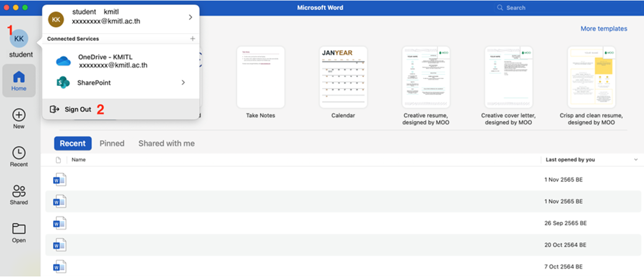Open the Shared people sidebar icon
The height and width of the screenshot is (278, 644).
click(x=19, y=191)
